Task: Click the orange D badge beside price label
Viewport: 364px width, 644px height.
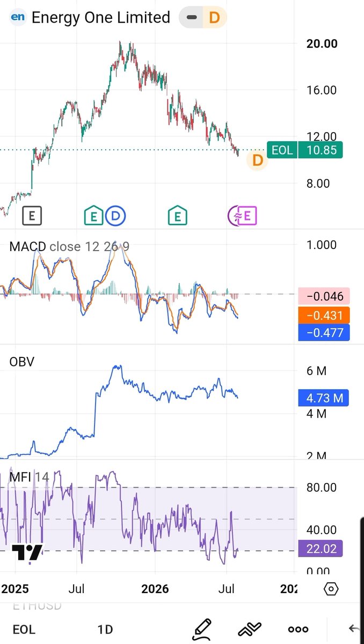Action: coord(257,160)
